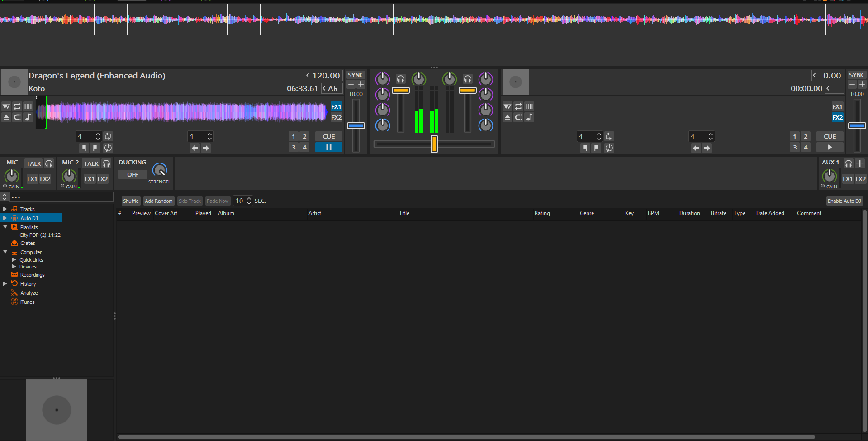Disable FX2 on the right deck

point(837,117)
